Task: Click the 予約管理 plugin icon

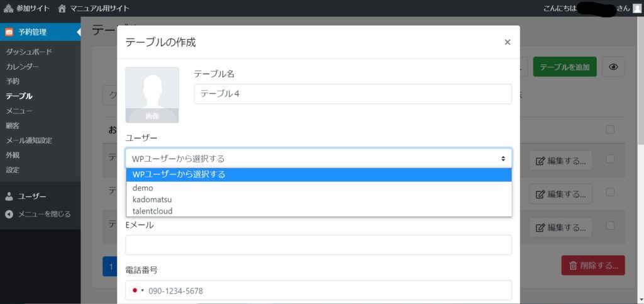Action: pyautogui.click(x=9, y=32)
